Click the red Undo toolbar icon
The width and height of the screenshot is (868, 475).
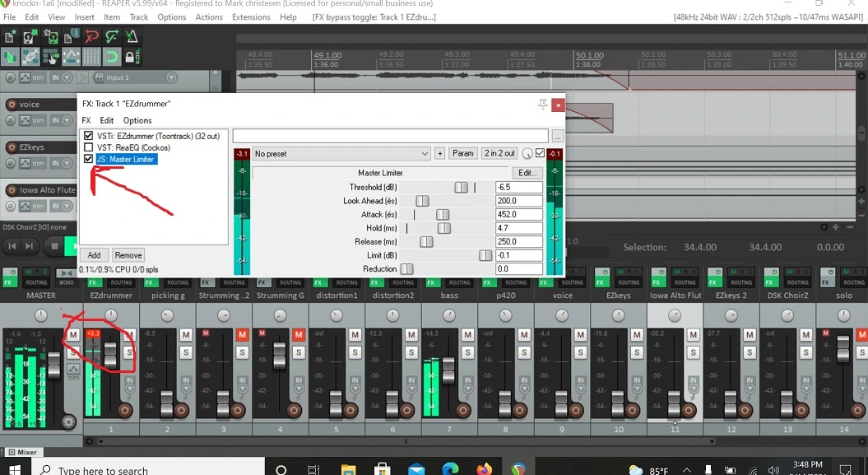point(91,37)
